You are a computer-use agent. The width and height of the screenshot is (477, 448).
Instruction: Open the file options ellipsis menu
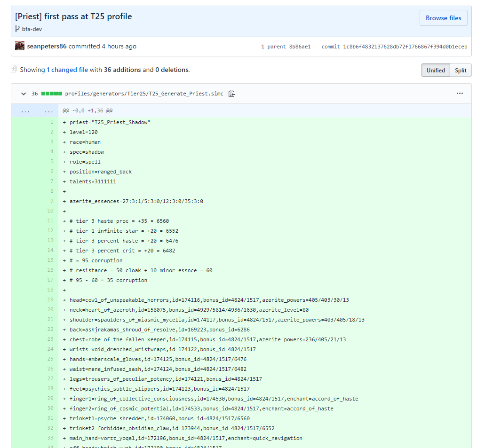tap(460, 94)
